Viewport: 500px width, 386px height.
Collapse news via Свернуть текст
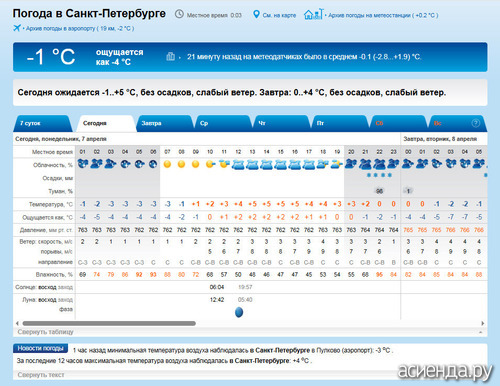pyautogui.click(x=41, y=375)
